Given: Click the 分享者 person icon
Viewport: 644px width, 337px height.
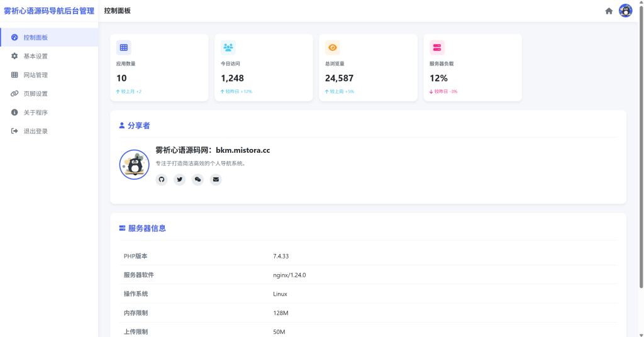Looking at the screenshot, I should tap(122, 126).
